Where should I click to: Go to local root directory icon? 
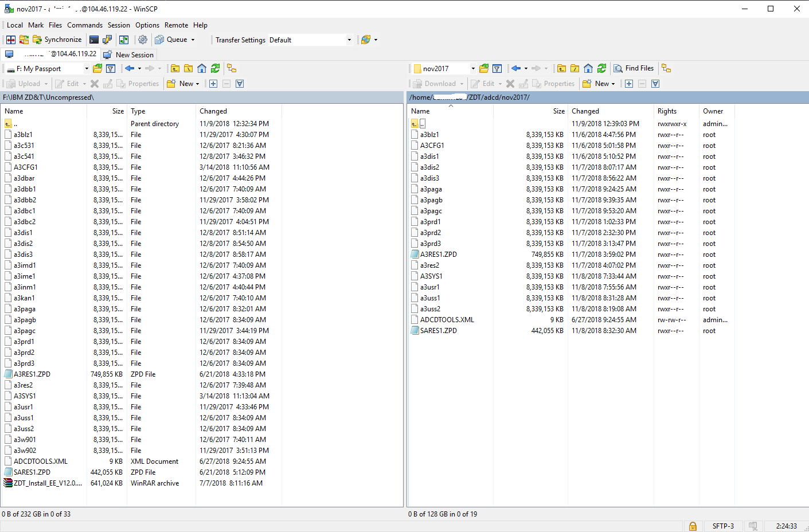[188, 68]
